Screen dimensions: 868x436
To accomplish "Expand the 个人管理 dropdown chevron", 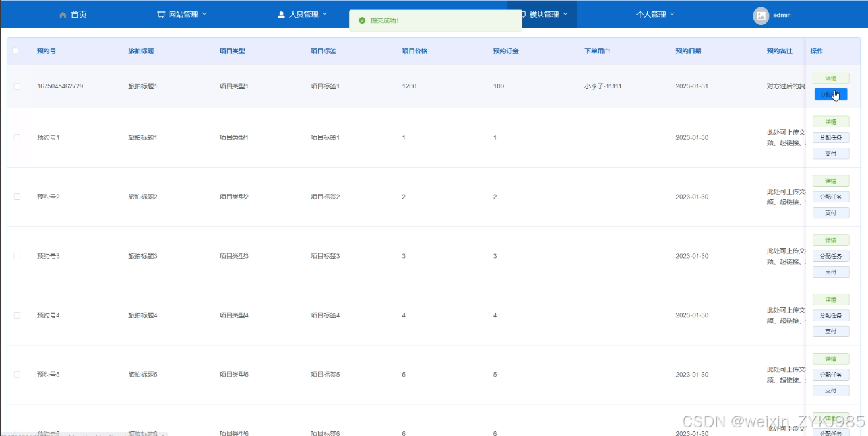I will 672,14.
